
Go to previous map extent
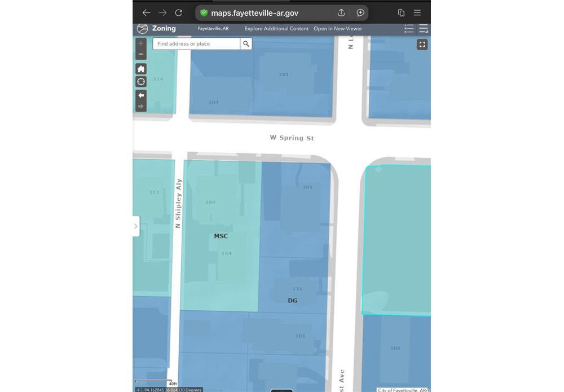(x=141, y=95)
